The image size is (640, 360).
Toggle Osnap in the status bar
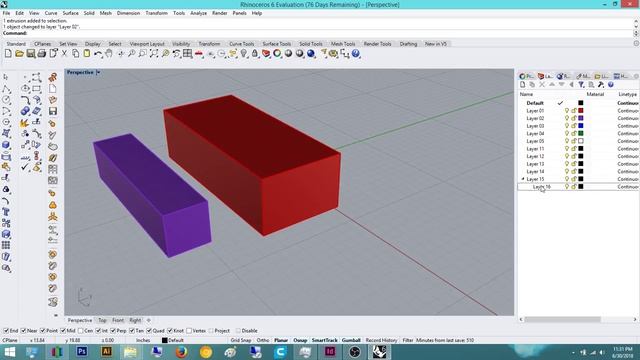point(300,340)
